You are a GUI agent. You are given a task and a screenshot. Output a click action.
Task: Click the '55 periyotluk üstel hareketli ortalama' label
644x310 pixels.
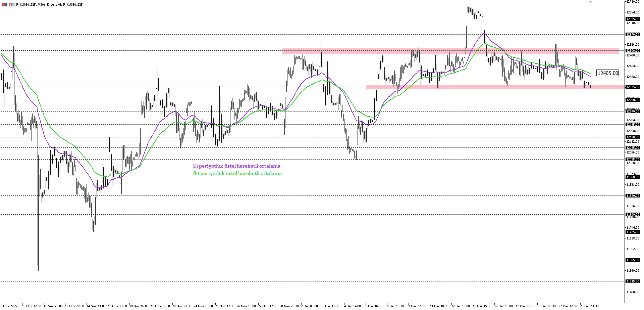[x=236, y=166]
